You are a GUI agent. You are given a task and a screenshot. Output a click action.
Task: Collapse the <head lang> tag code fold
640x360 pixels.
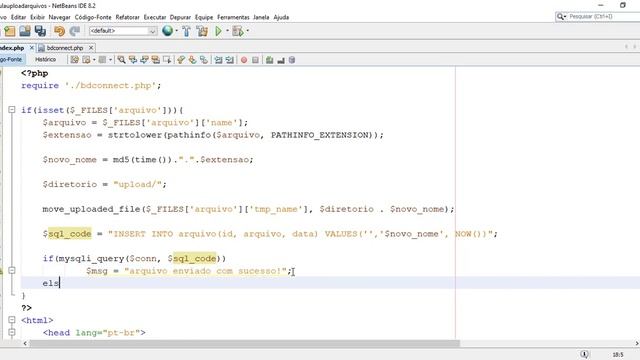tap(12, 332)
